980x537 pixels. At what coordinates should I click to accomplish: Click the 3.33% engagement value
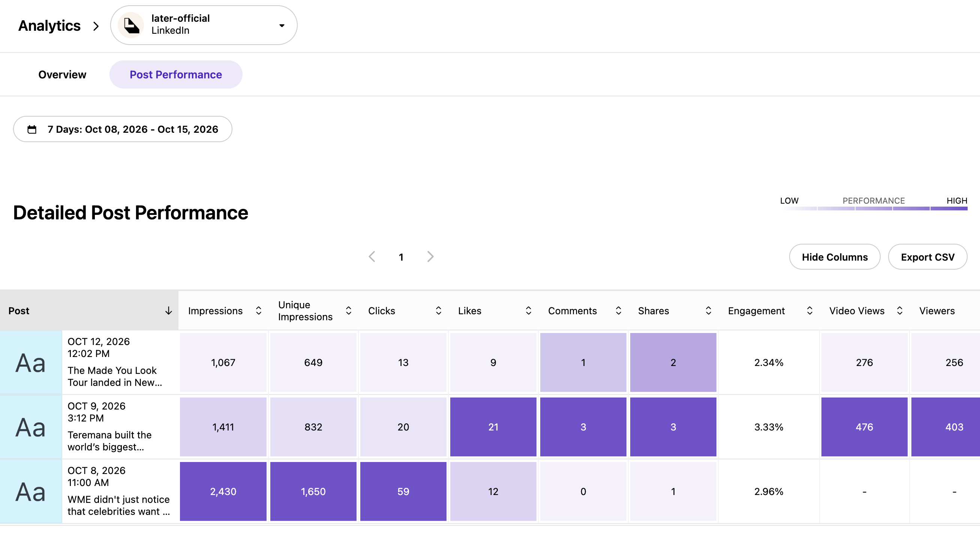pos(769,427)
